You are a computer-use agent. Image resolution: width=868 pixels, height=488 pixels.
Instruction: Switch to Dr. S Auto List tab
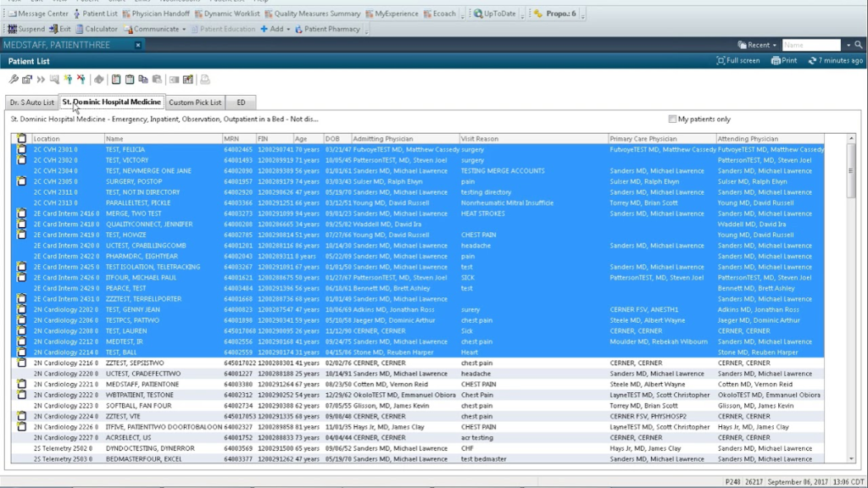coord(31,103)
